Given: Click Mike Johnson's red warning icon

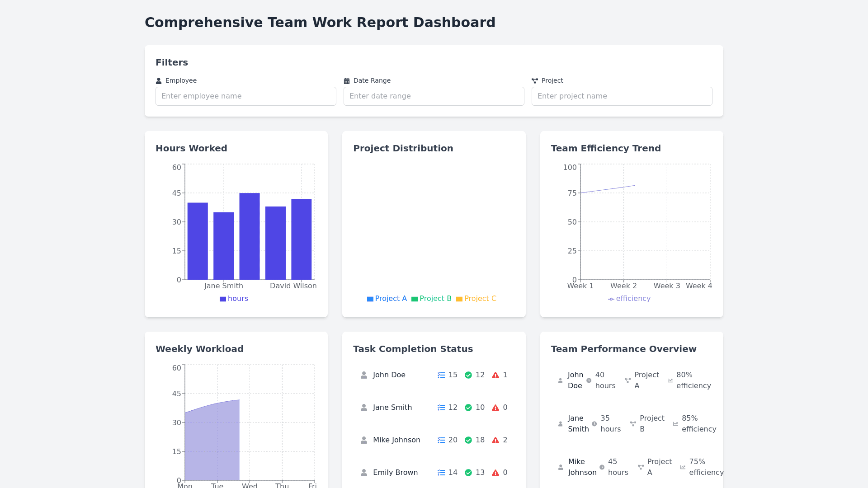Looking at the screenshot, I should coord(495,440).
